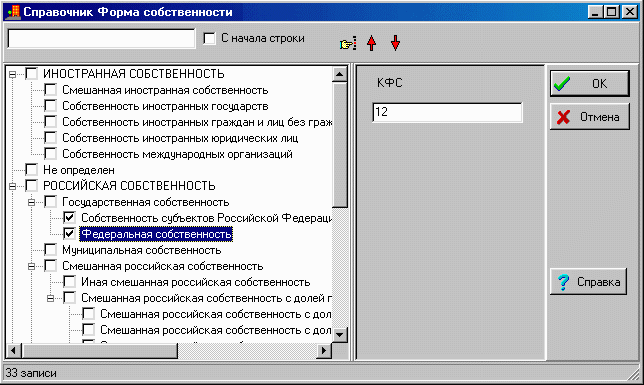This screenshot has height=385, width=644.
Task: Click vertical scrollbar down arrow
Action: click(340, 334)
